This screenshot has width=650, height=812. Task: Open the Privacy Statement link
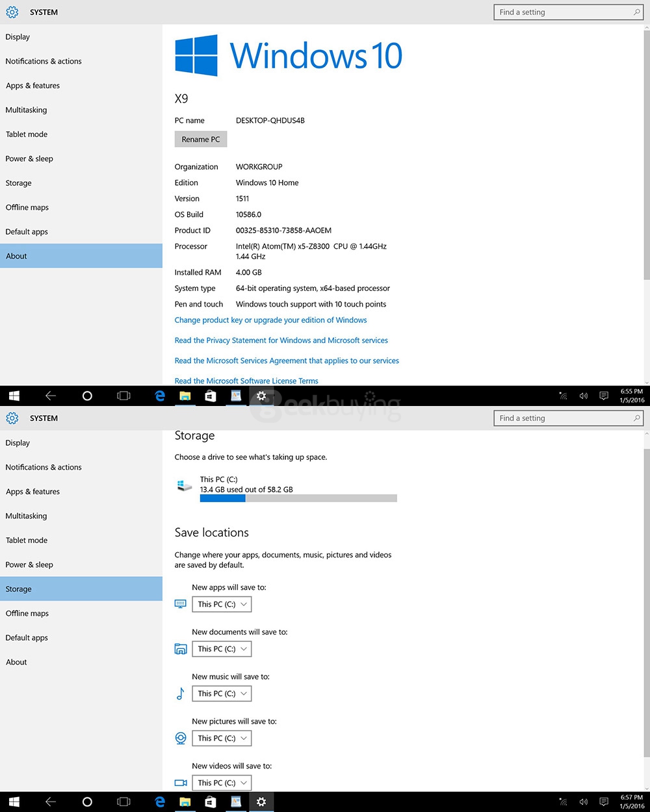(281, 340)
